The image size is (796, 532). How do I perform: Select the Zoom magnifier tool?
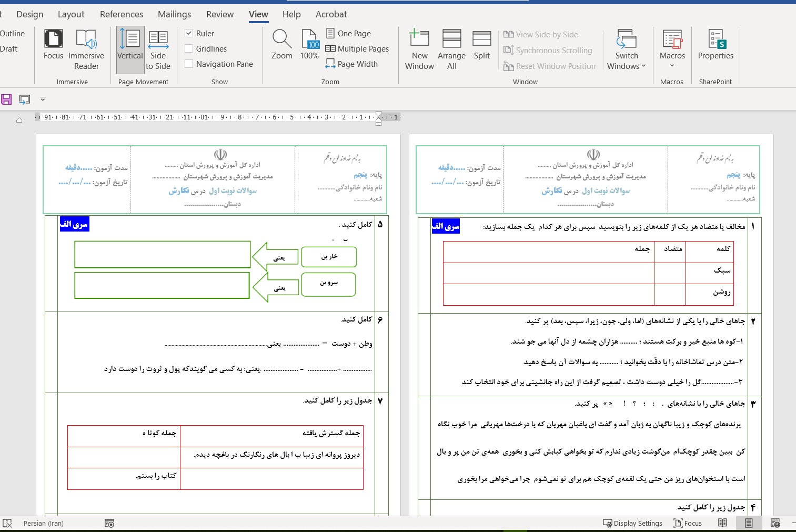click(x=281, y=47)
